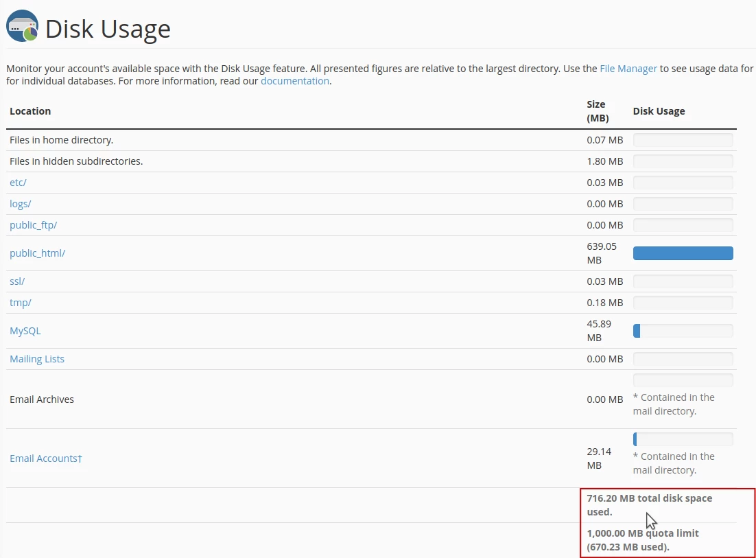Open the public_html/ directory link
756x558 pixels.
(x=38, y=253)
